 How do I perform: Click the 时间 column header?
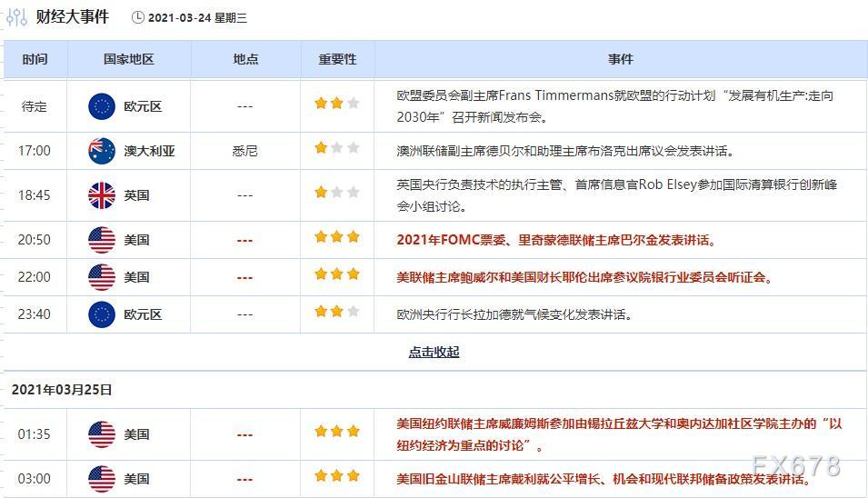click(35, 59)
